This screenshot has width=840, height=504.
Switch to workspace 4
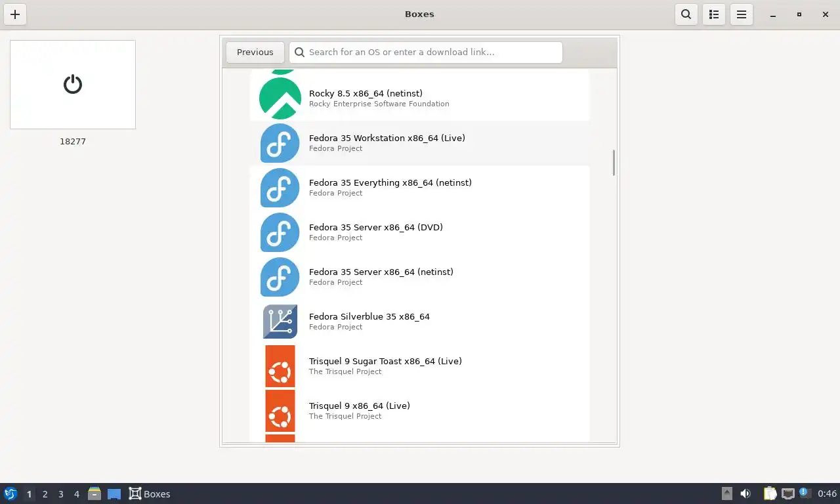point(77,494)
